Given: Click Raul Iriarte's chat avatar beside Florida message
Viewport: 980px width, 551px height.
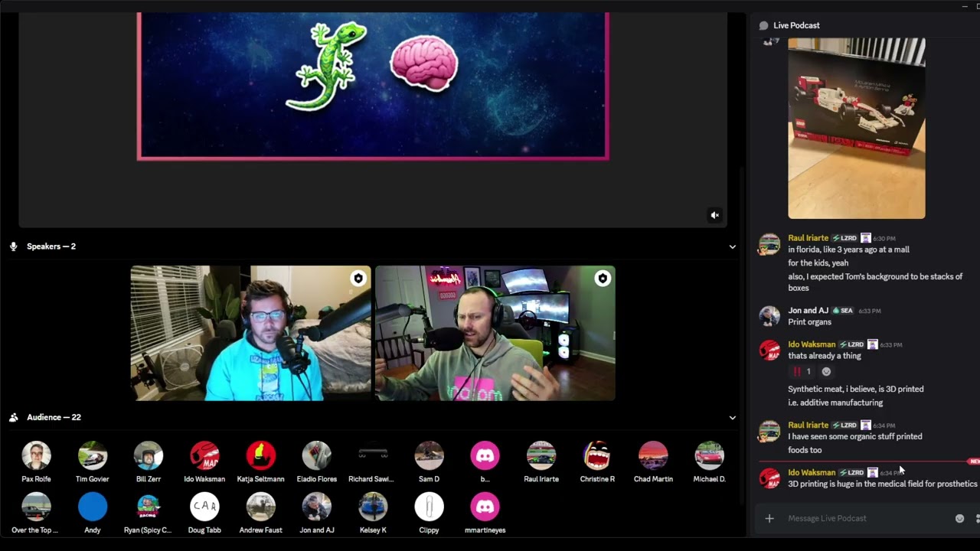Looking at the screenshot, I should pos(769,245).
